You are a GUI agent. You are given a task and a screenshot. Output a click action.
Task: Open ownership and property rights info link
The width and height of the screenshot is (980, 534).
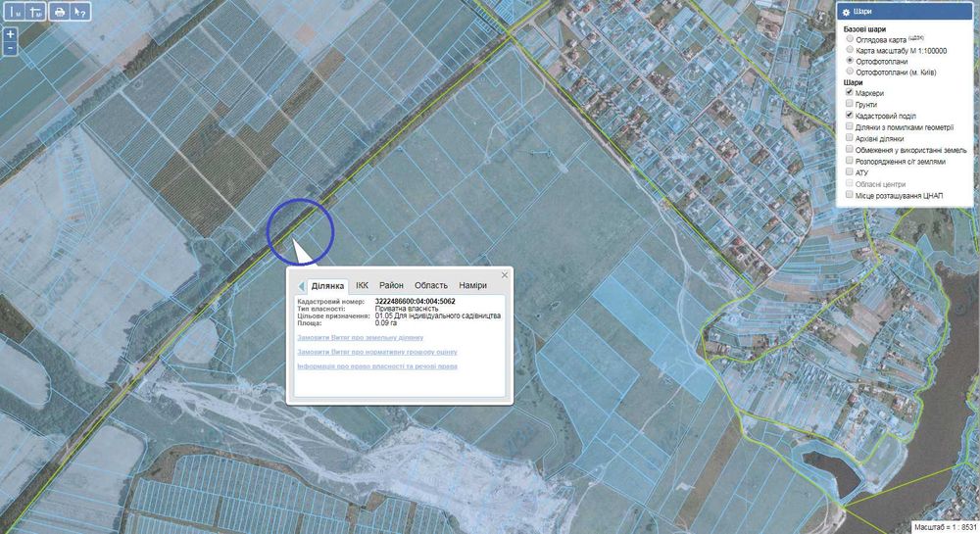coord(377,366)
